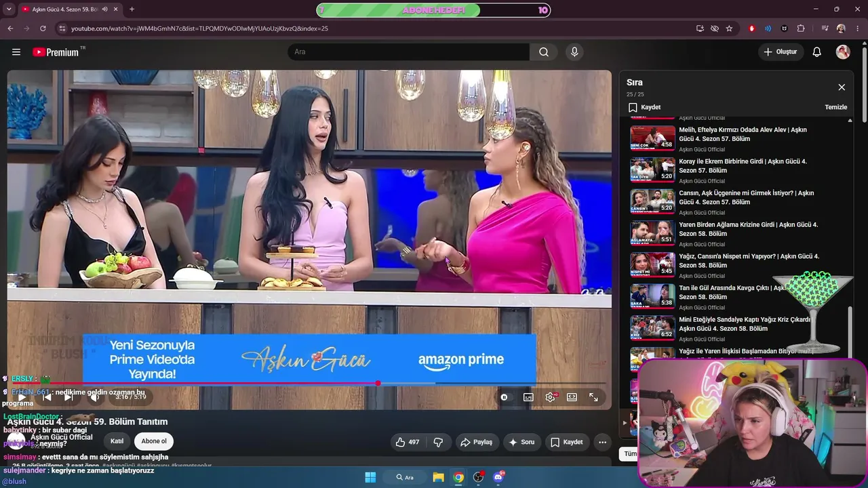Open the blue sound-wave extension
Image resolution: width=868 pixels, height=488 pixels.
coord(768,28)
